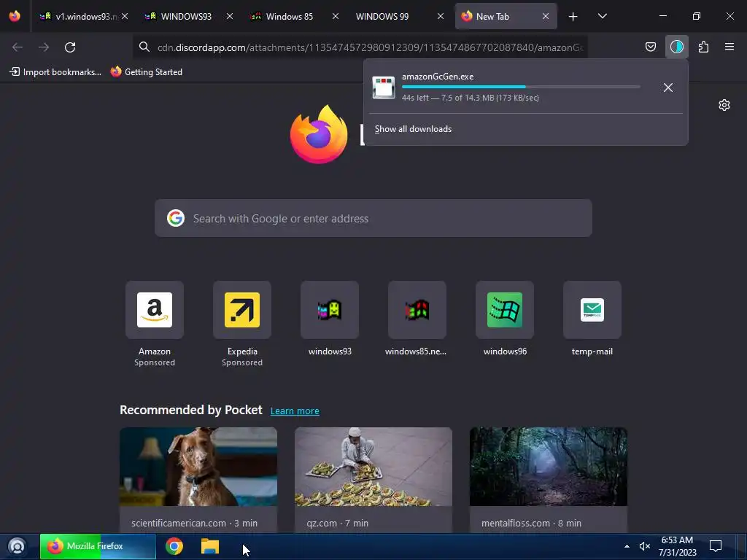Image resolution: width=747 pixels, height=560 pixels.
Task: Click the amazonGcGen.exe file icon
Action: (x=384, y=87)
